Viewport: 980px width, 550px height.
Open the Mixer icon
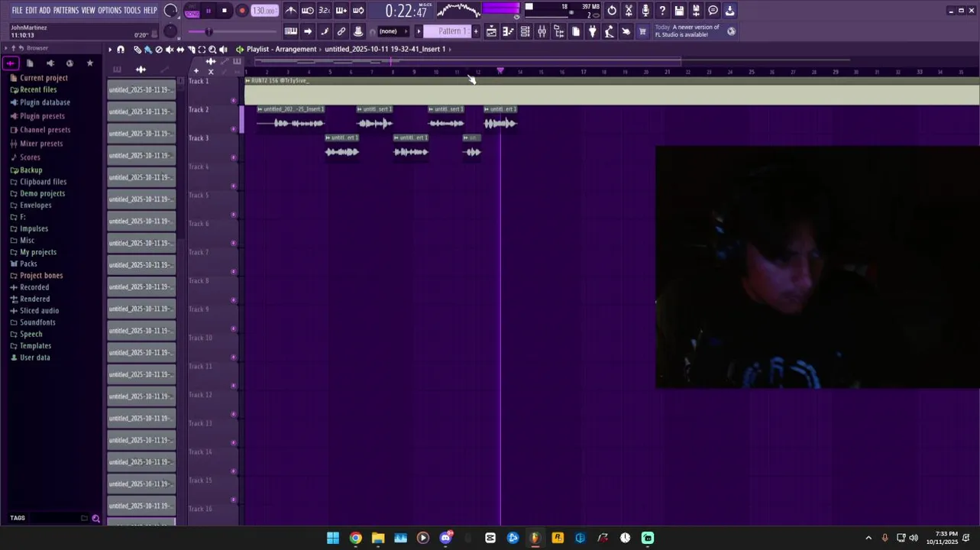[542, 31]
